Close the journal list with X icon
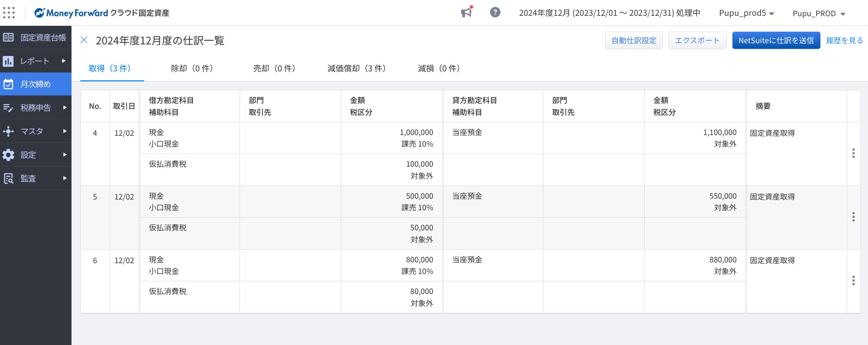The height and width of the screenshot is (345, 868). pos(84,40)
